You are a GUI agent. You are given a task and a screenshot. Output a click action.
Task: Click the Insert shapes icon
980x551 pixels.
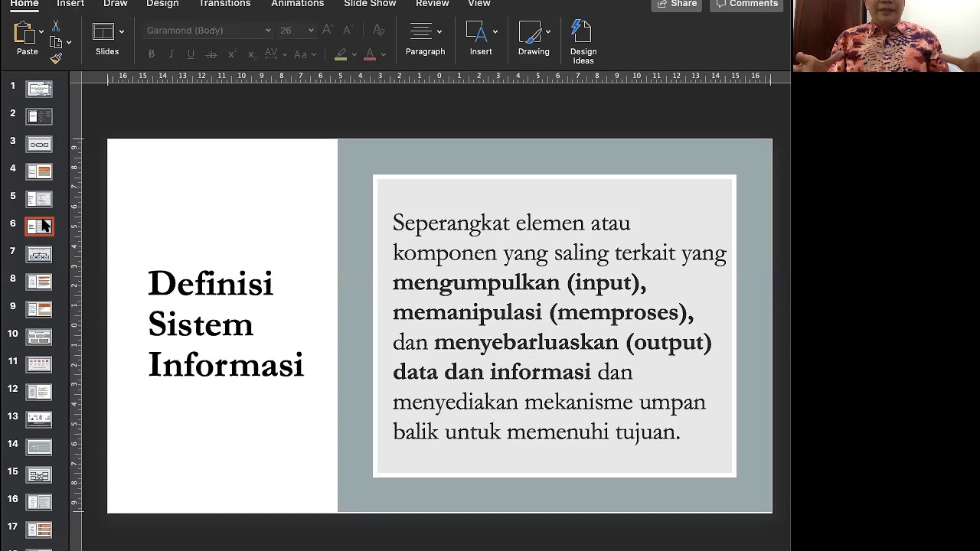476,31
